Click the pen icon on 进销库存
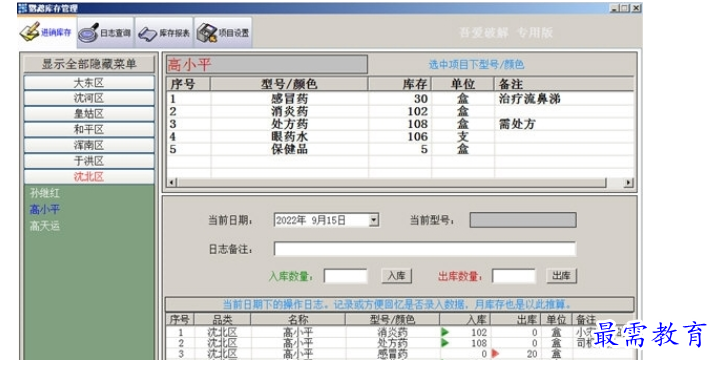Screen dimensions: 715x366 tap(29, 32)
